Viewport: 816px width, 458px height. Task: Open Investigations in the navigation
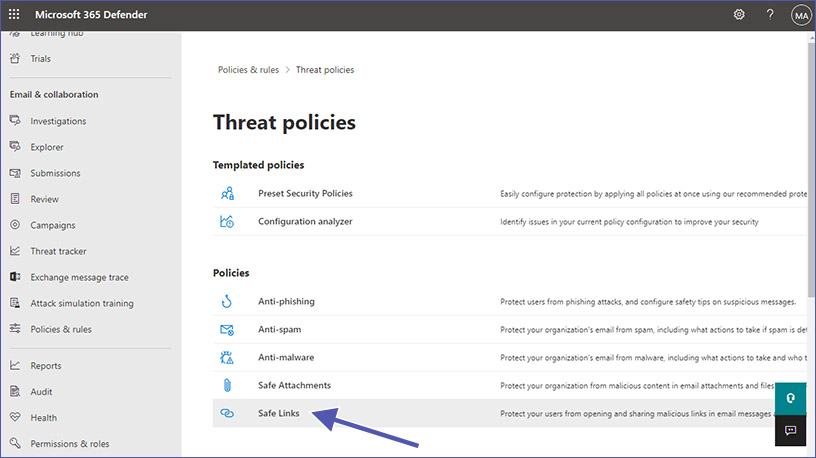tap(58, 121)
